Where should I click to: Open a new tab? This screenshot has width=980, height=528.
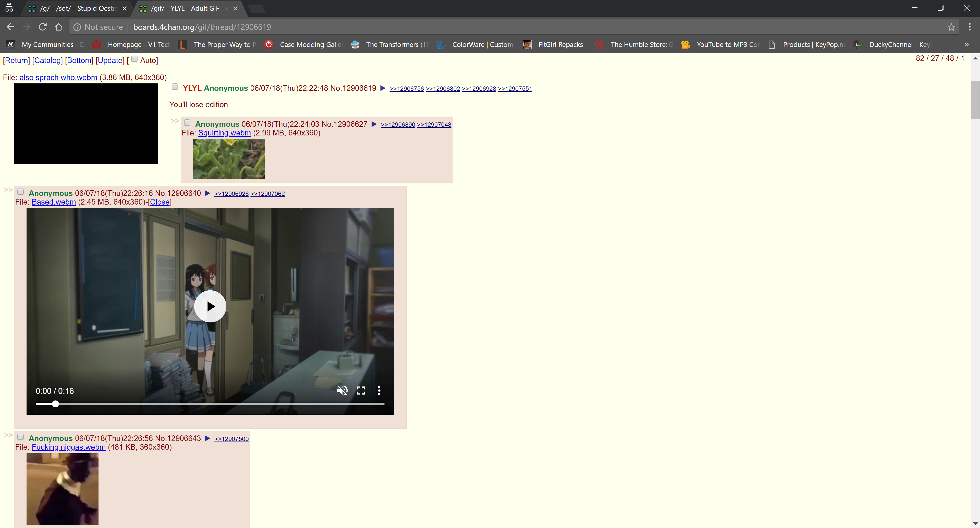(x=257, y=8)
